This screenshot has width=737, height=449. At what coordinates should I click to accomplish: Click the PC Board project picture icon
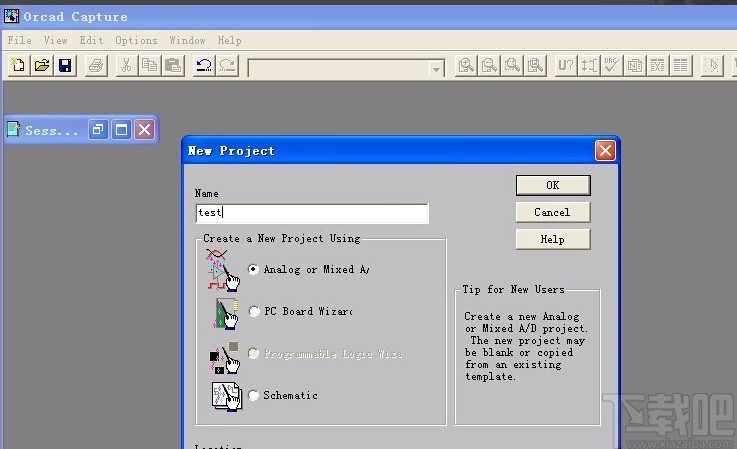pos(226,314)
